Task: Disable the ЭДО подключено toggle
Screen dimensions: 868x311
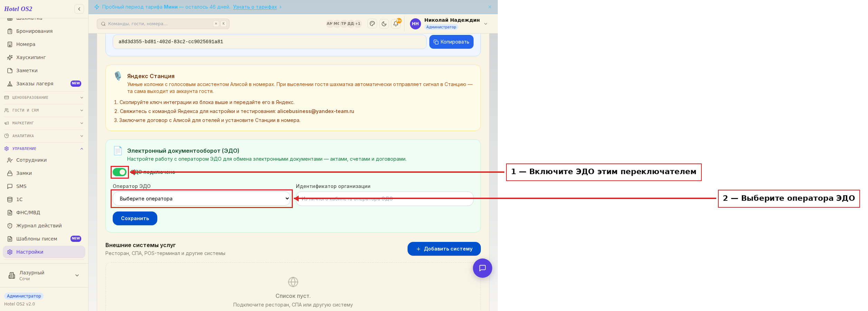Action: coord(120,172)
